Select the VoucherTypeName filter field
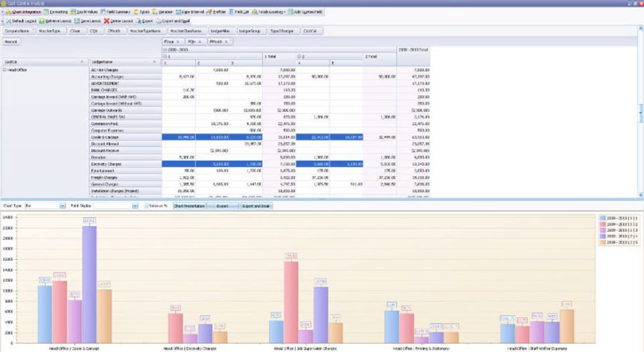Image resolution: width=644 pixels, height=352 pixels. pos(146,31)
